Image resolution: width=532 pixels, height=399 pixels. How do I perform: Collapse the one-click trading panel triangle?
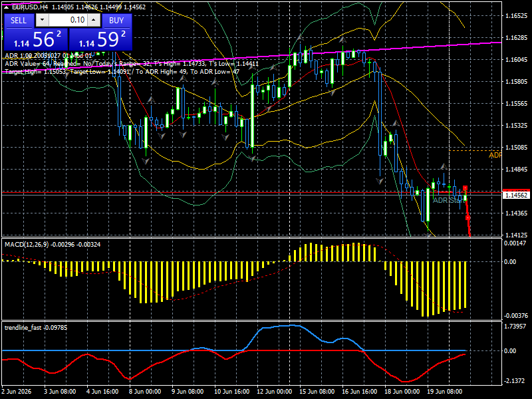click(x=7, y=7)
